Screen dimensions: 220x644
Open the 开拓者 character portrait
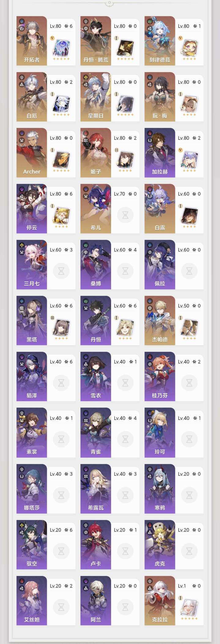click(32, 41)
